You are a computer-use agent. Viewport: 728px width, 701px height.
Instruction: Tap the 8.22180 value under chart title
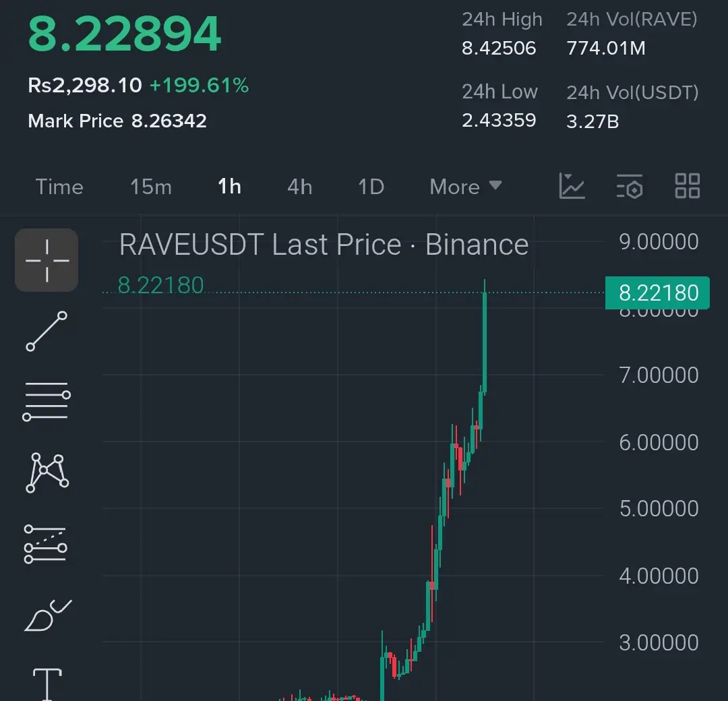(160, 285)
